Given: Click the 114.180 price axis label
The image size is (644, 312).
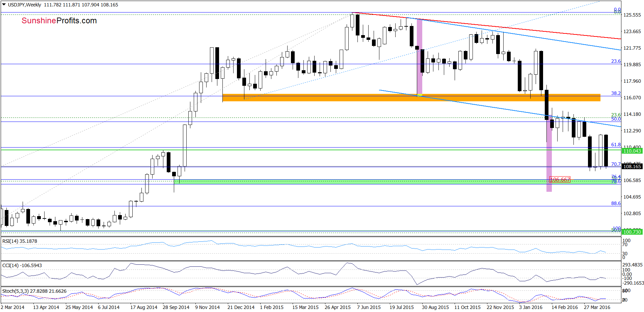Looking at the screenshot, I should (x=632, y=114).
